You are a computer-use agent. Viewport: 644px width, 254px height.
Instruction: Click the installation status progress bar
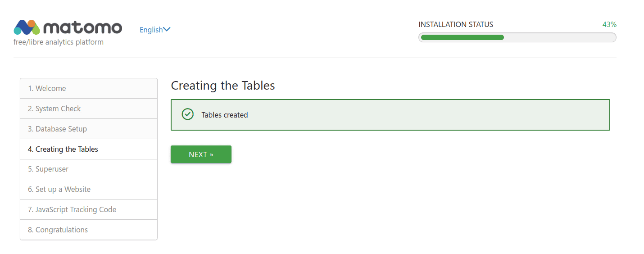(517, 37)
